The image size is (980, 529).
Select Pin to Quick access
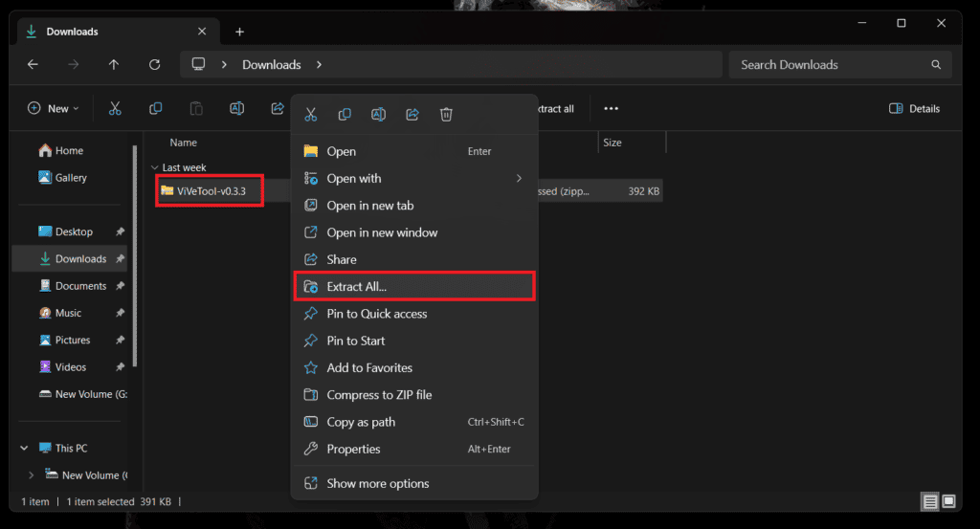tap(414, 314)
